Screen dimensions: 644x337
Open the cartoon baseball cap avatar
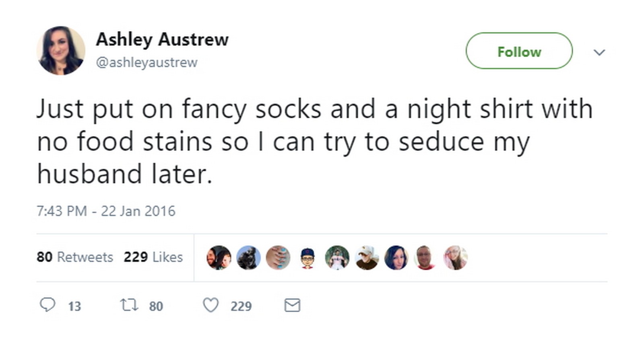[x=308, y=257]
